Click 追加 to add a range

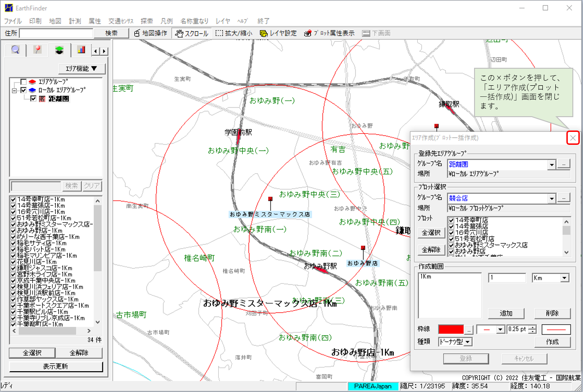tap(506, 313)
